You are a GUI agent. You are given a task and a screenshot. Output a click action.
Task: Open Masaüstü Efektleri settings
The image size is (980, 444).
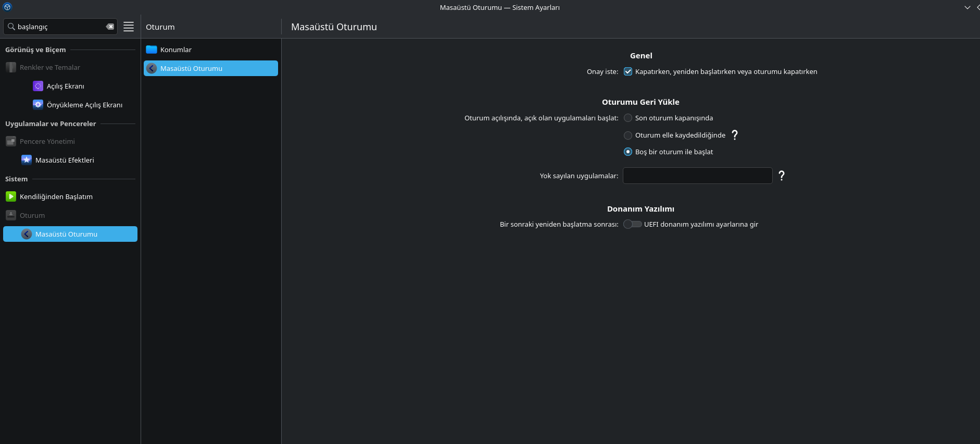[x=70, y=160]
